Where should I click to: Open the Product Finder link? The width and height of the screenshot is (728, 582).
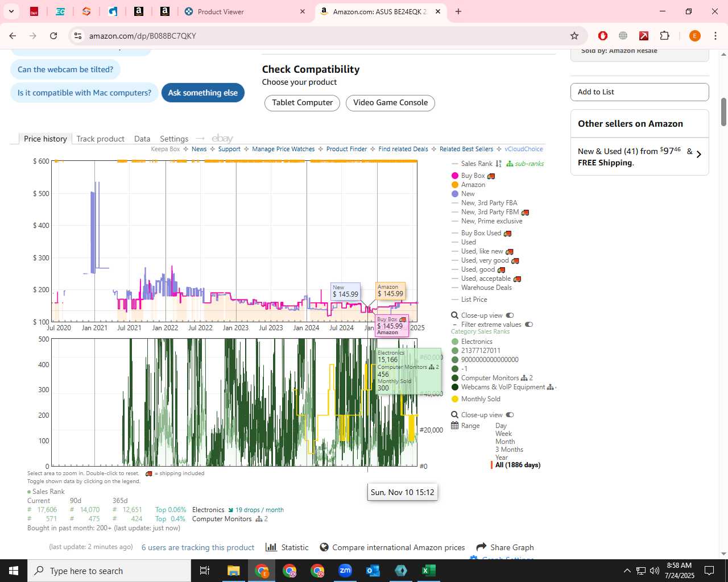[x=346, y=149]
